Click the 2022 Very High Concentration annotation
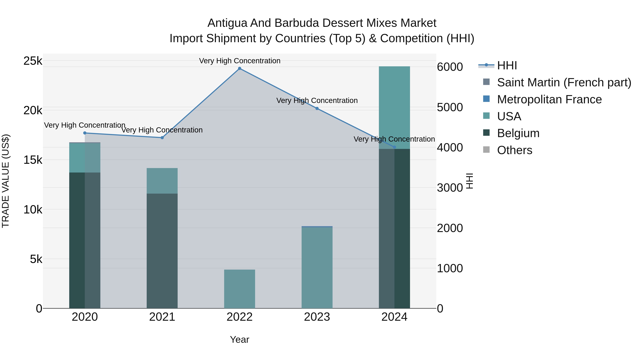 (x=240, y=61)
